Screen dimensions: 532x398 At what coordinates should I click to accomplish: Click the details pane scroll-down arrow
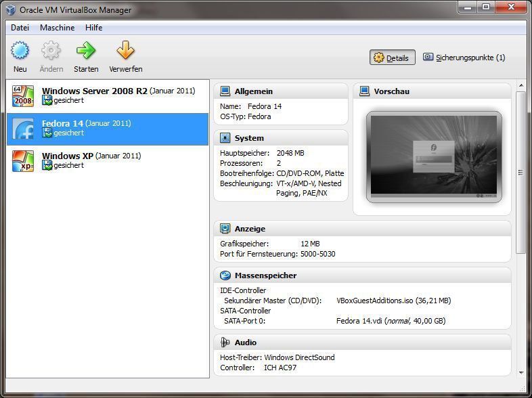[x=520, y=372]
